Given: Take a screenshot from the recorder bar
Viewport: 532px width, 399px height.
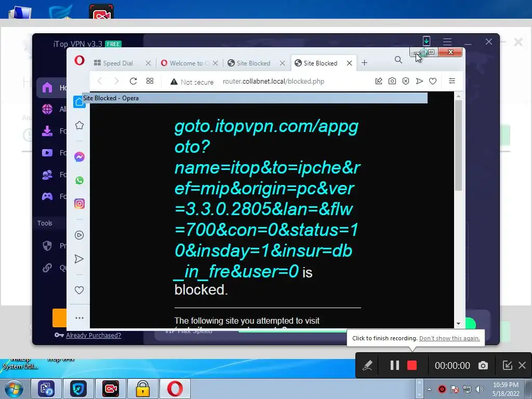Looking at the screenshot, I should (x=483, y=365).
